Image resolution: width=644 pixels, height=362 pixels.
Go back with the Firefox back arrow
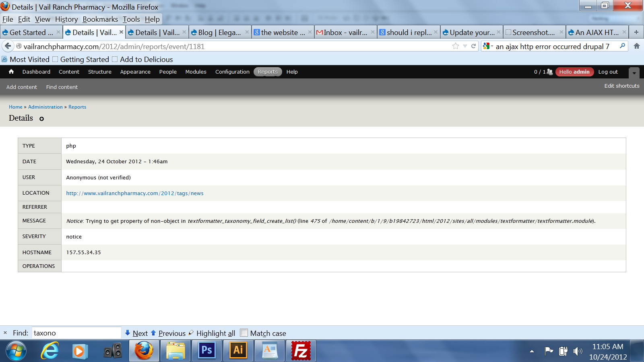click(8, 46)
